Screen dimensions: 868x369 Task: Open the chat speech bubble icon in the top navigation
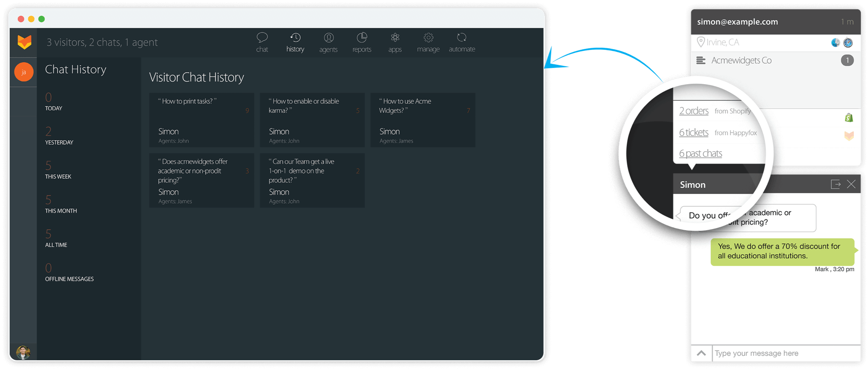point(262,38)
